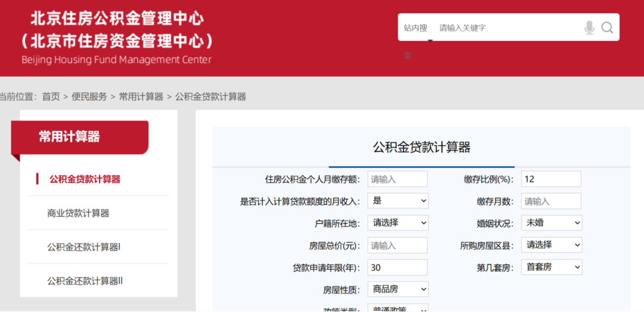Focus 住房公积金个人月缴存额 input field

[x=397, y=179]
